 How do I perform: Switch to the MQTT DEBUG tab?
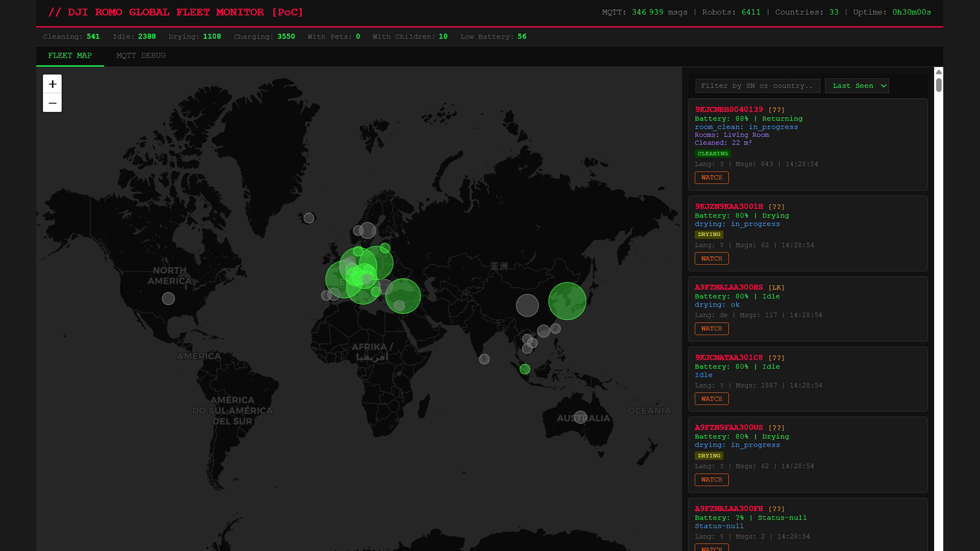pos(141,56)
